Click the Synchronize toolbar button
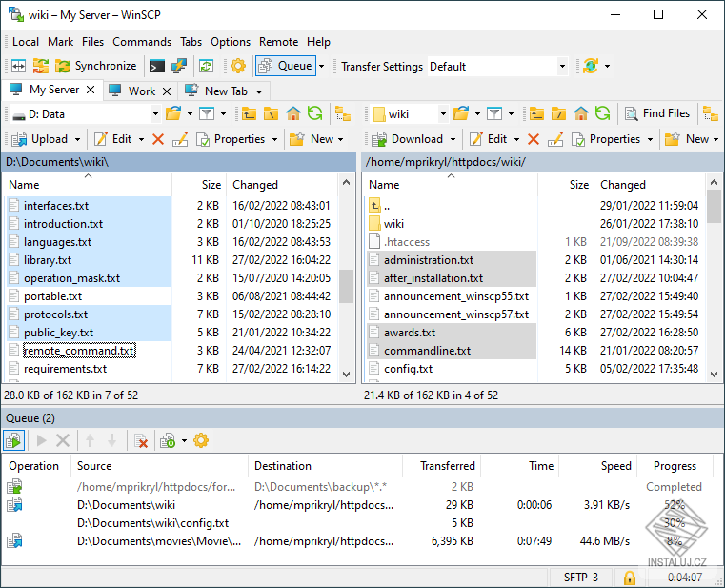The width and height of the screenshot is (725, 588). coord(95,66)
